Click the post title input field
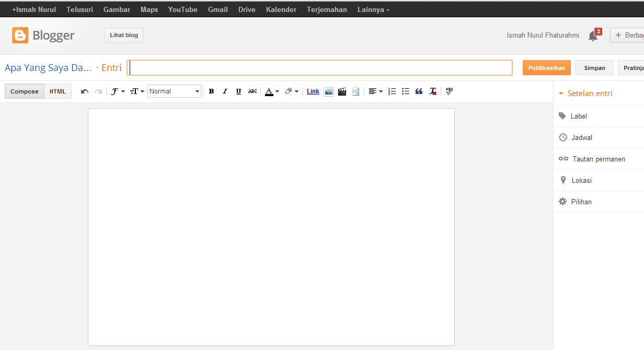The height and width of the screenshot is (350, 644). pos(320,68)
